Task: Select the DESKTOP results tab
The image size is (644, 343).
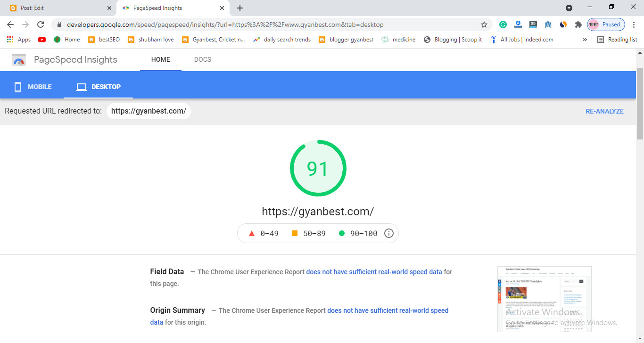Action: [x=99, y=87]
